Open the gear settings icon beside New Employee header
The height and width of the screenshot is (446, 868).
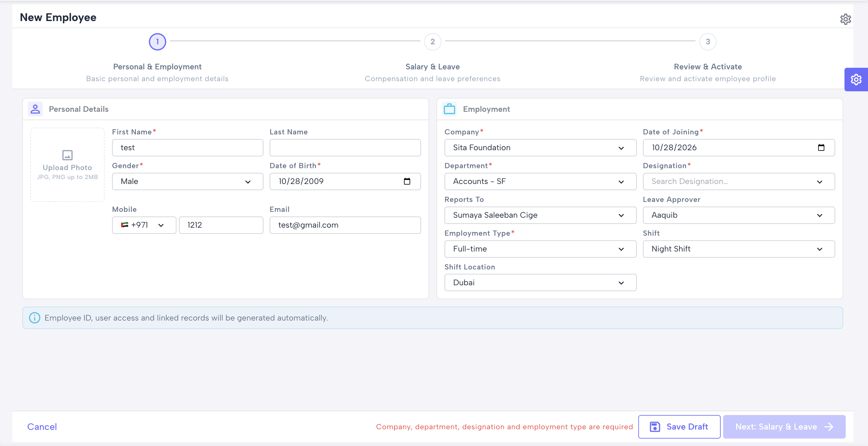pos(845,19)
